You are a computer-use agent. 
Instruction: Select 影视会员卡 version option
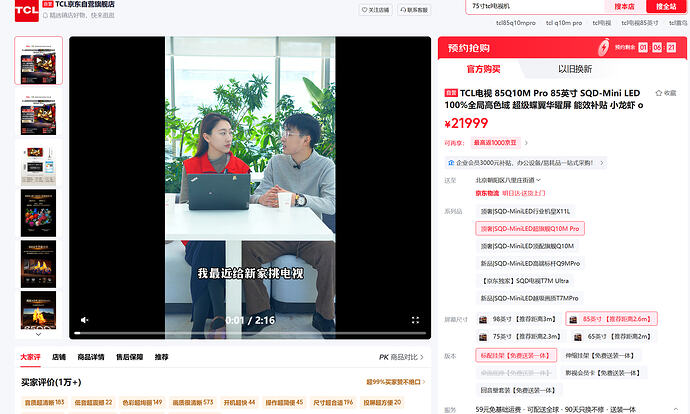(603, 373)
